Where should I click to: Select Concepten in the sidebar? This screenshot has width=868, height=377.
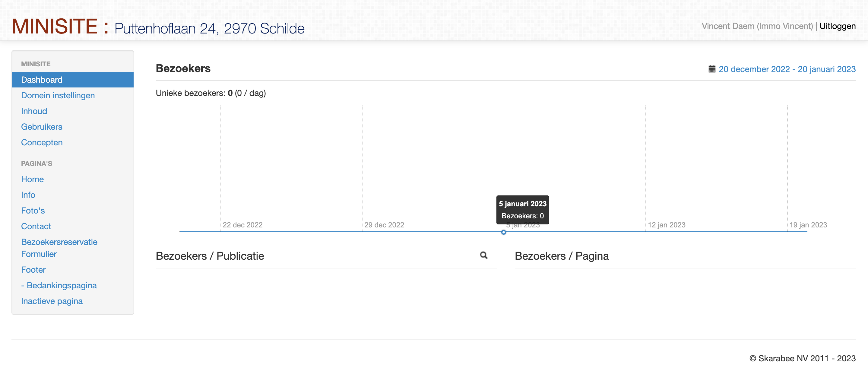(42, 143)
